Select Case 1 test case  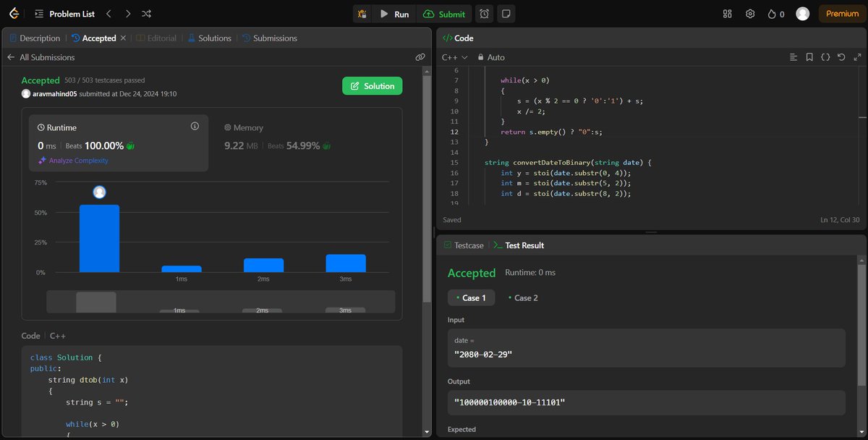471,297
